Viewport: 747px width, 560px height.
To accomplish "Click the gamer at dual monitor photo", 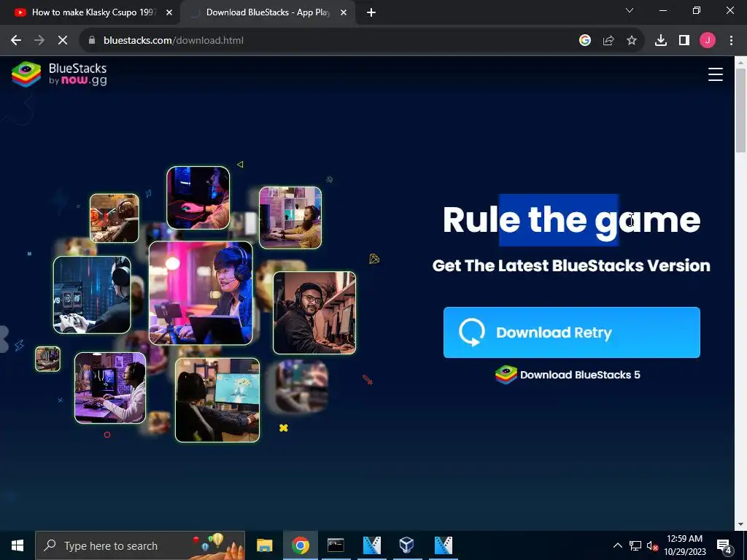I will pyautogui.click(x=92, y=295).
